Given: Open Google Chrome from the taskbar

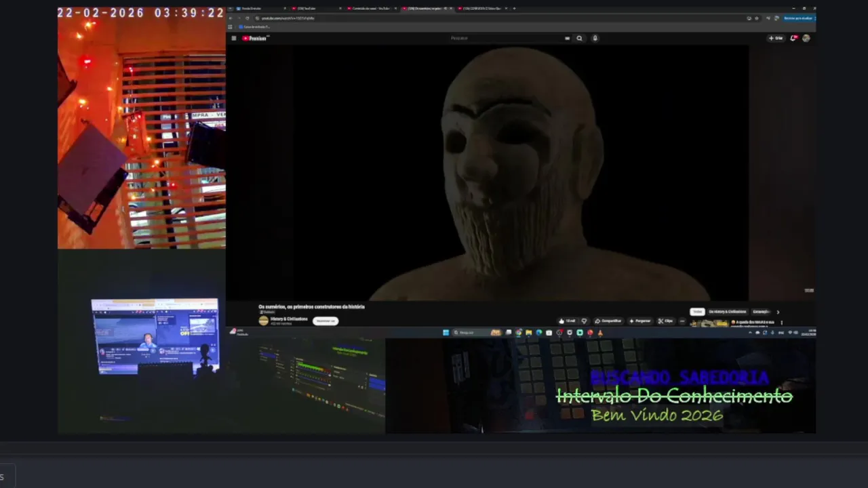Looking at the screenshot, I should (x=519, y=332).
